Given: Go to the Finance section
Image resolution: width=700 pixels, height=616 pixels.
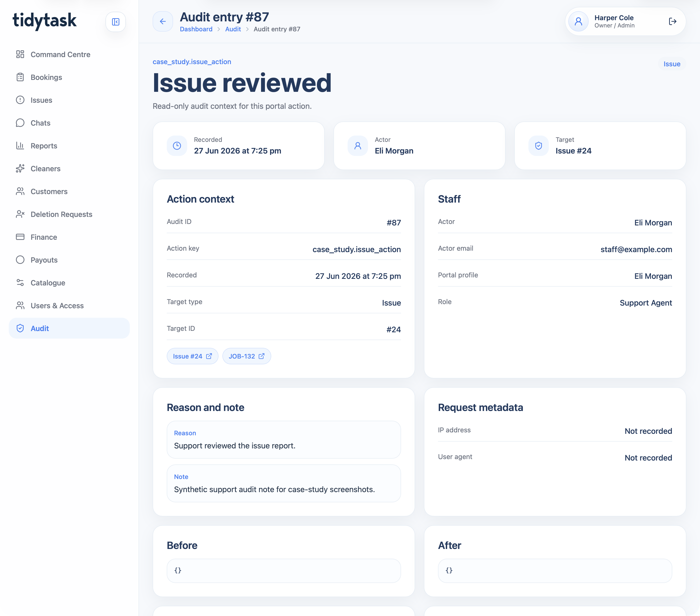Looking at the screenshot, I should pyautogui.click(x=69, y=237).
